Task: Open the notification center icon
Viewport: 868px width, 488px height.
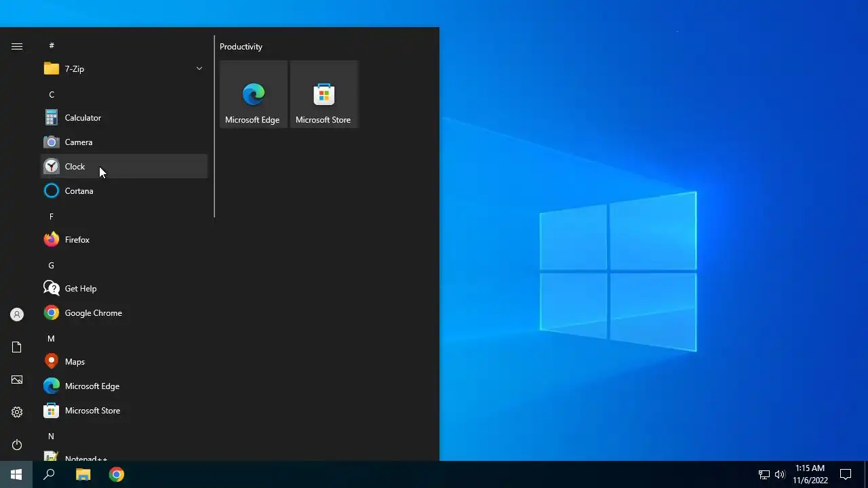Action: (x=846, y=474)
